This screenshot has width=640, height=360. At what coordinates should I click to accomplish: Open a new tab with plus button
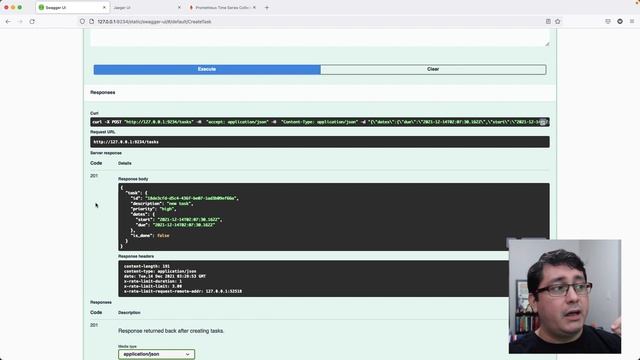[x=267, y=7]
